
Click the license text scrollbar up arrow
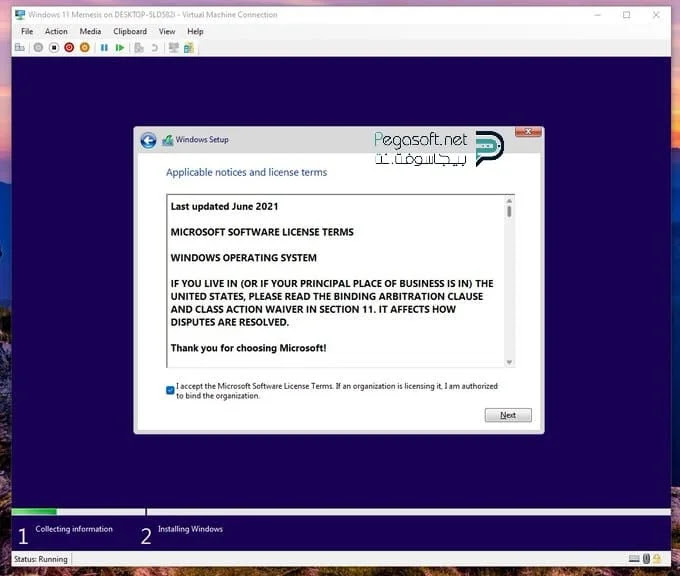tap(509, 201)
